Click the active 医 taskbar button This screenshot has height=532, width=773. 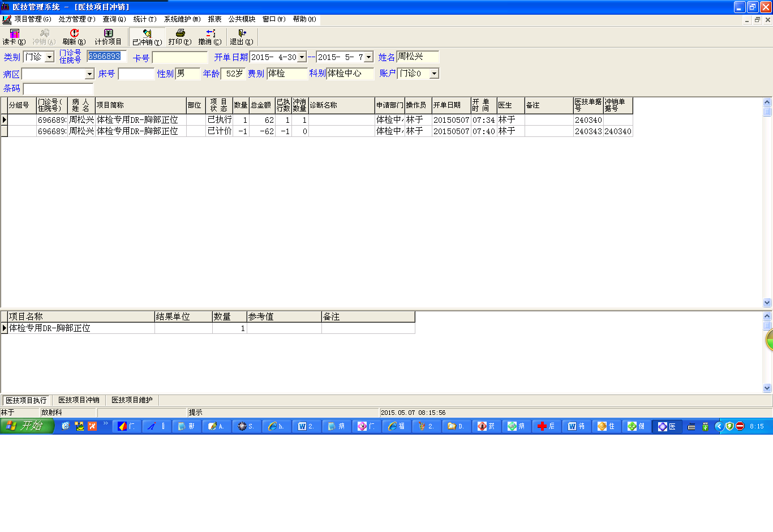pos(667,426)
